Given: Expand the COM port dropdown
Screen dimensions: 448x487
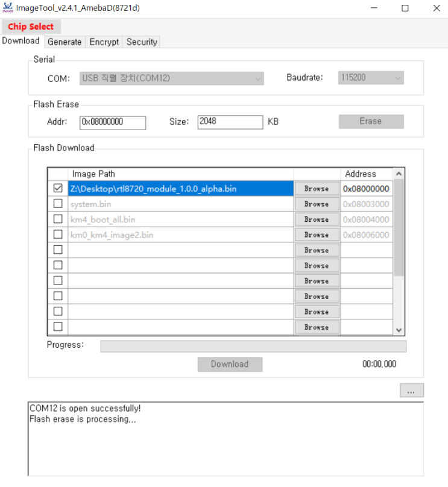Looking at the screenshot, I should (172, 78).
